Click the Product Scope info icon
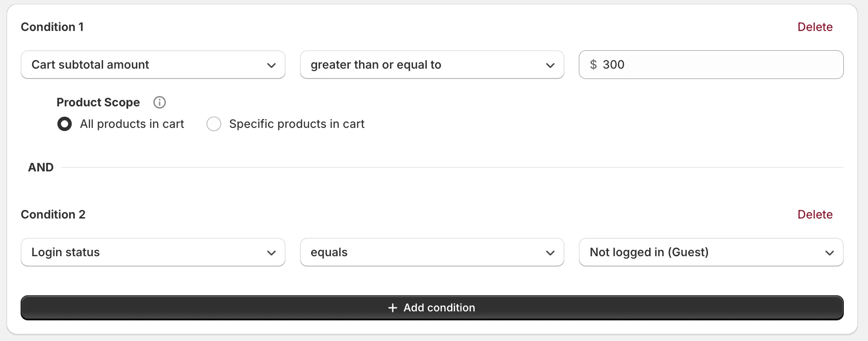The image size is (868, 341). [159, 102]
